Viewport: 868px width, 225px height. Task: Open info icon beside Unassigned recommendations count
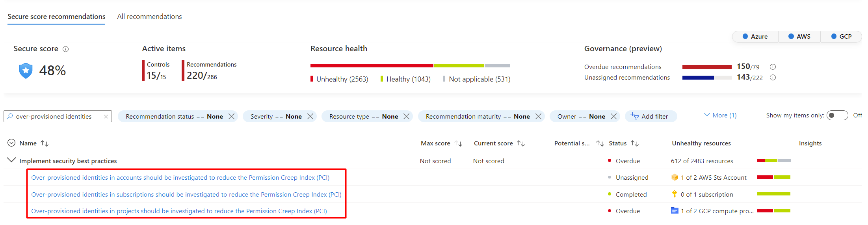pyautogui.click(x=773, y=78)
